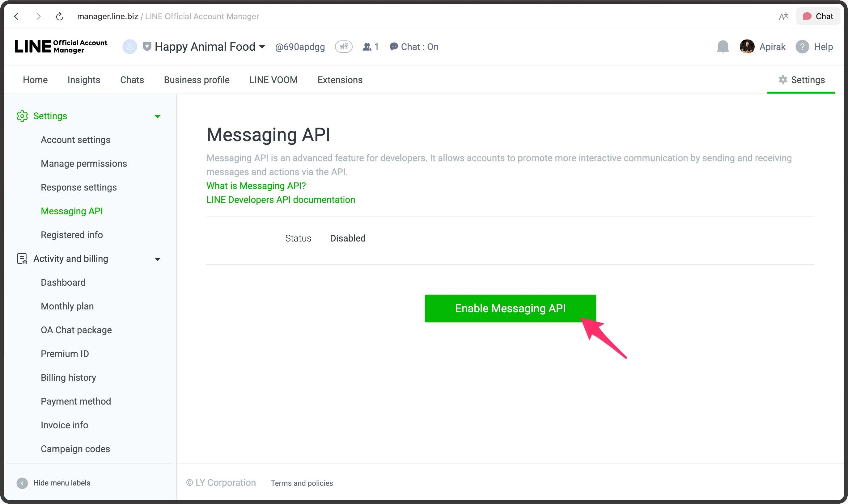Click the Chat button in browser toolbar

click(817, 16)
